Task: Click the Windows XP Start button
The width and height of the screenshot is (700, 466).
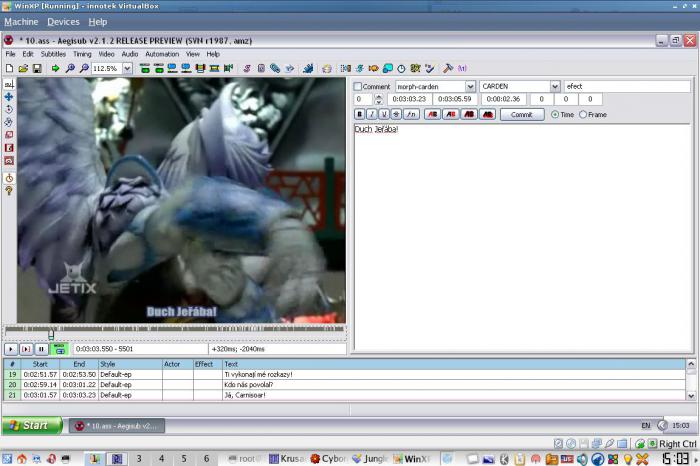Action: [x=32, y=425]
